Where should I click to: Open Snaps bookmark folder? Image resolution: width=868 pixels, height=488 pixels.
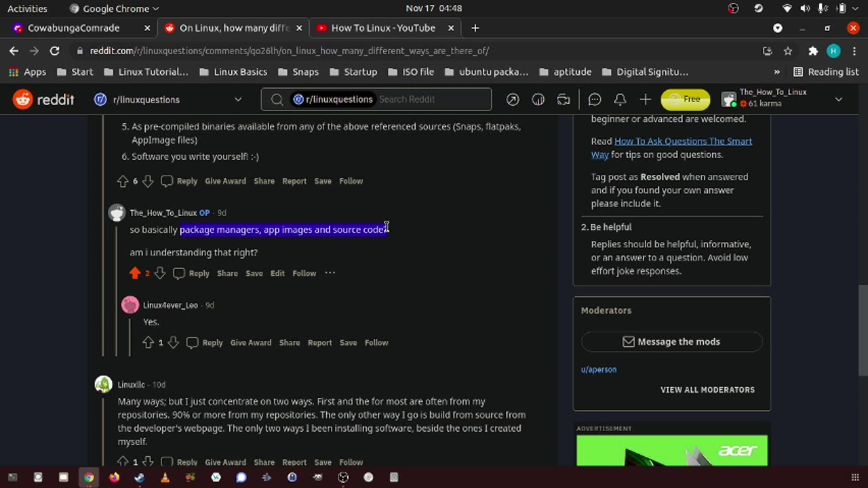(x=298, y=72)
